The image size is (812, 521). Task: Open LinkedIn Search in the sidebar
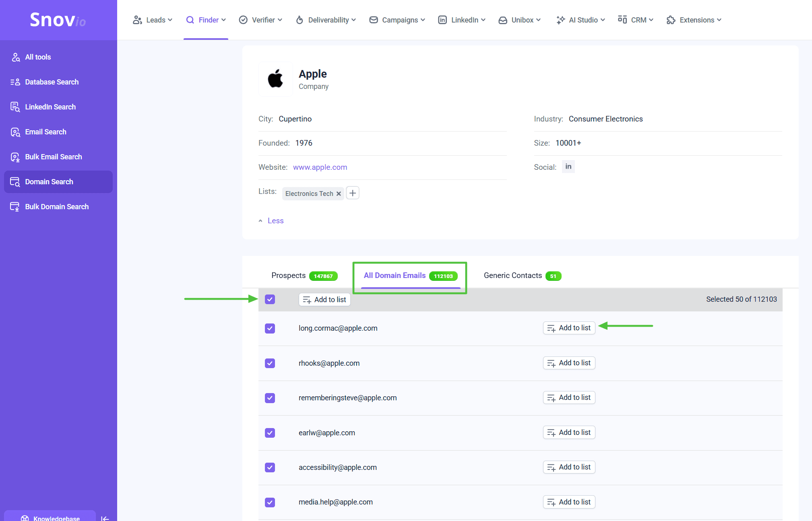[50, 107]
